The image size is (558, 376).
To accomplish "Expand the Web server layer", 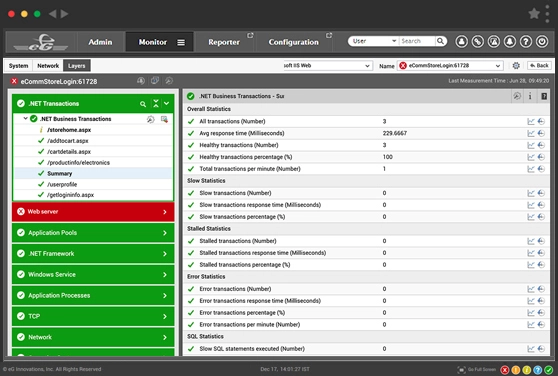I will coord(93,212).
